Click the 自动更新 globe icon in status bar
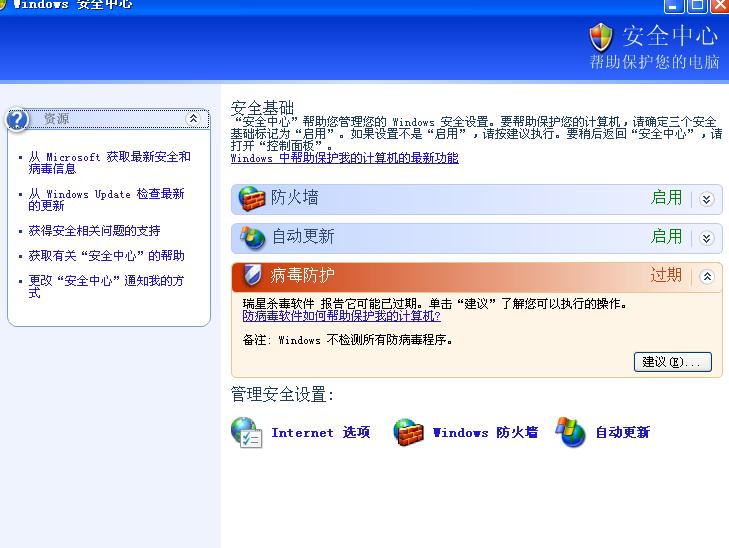Screen dimensions: 729x548 (252, 238)
